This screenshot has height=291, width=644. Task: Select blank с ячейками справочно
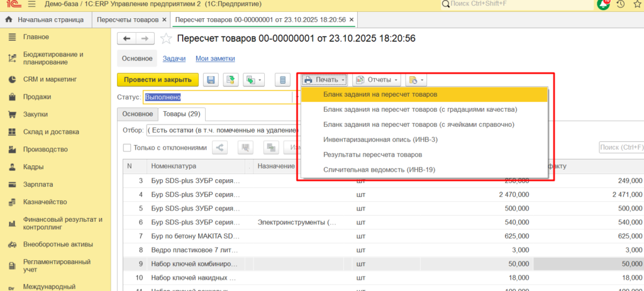425,124
